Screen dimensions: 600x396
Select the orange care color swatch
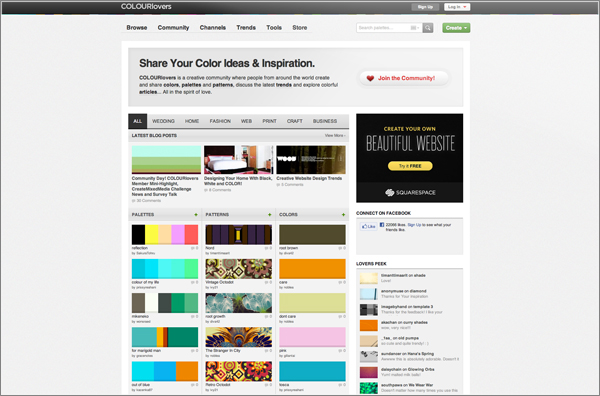[312, 269]
